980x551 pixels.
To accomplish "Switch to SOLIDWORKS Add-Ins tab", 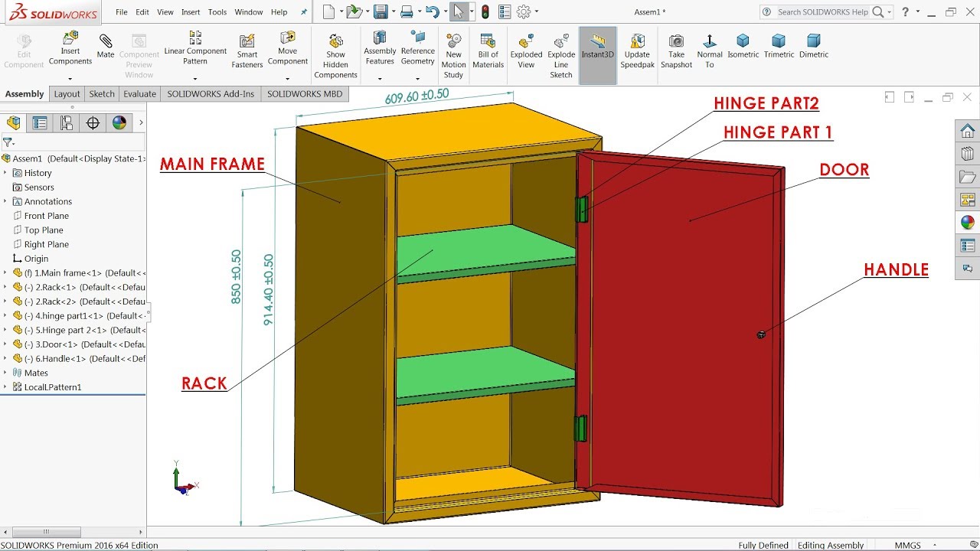I will point(211,94).
